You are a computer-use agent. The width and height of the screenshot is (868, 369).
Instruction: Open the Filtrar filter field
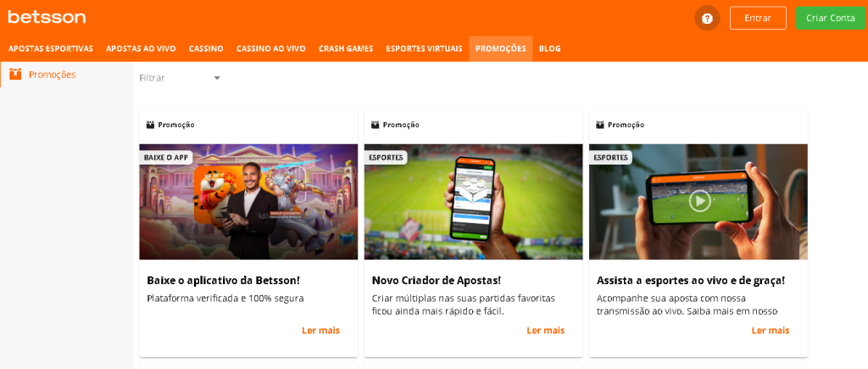click(x=181, y=78)
